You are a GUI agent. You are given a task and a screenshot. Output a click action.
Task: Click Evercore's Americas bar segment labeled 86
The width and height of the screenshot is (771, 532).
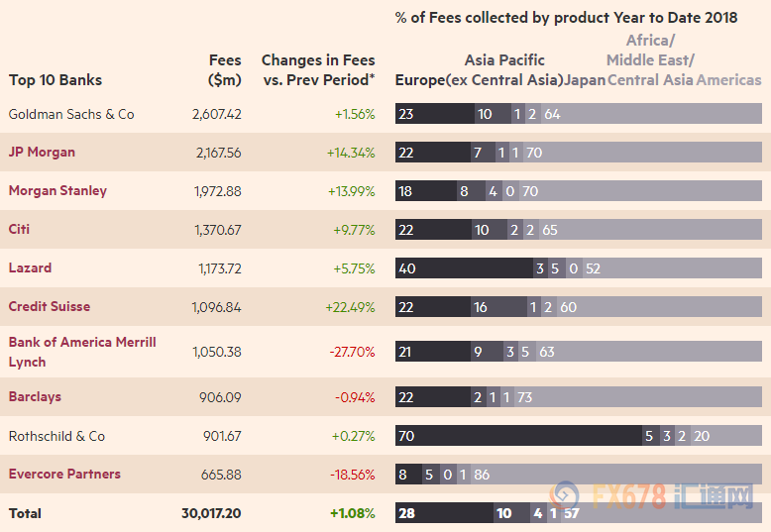point(616,474)
